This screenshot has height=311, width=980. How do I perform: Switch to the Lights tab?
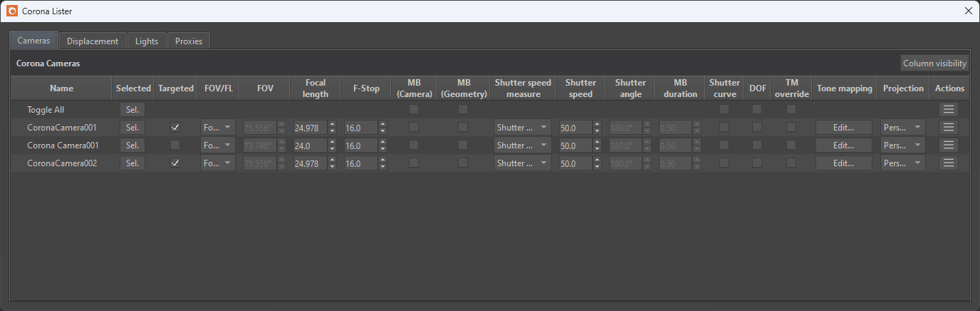pyautogui.click(x=147, y=41)
